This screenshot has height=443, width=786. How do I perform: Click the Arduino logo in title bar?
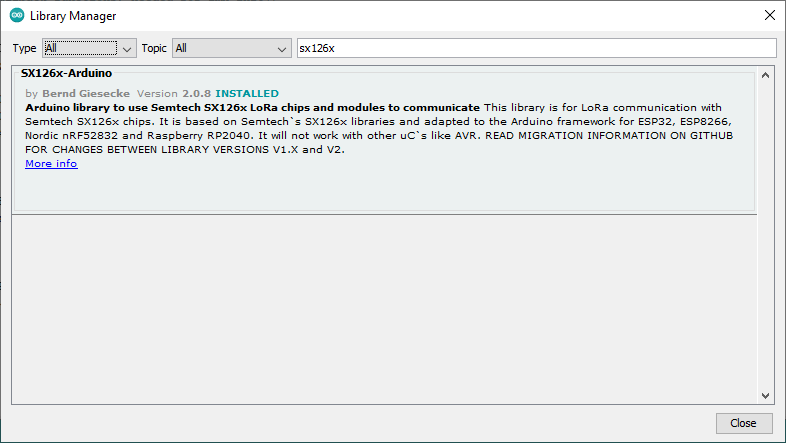(16, 16)
